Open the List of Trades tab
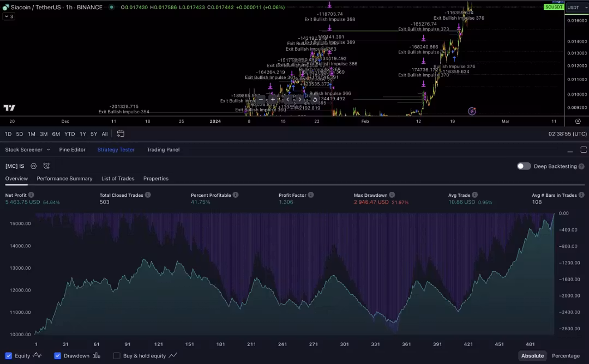This screenshot has width=589, height=364. click(x=118, y=179)
